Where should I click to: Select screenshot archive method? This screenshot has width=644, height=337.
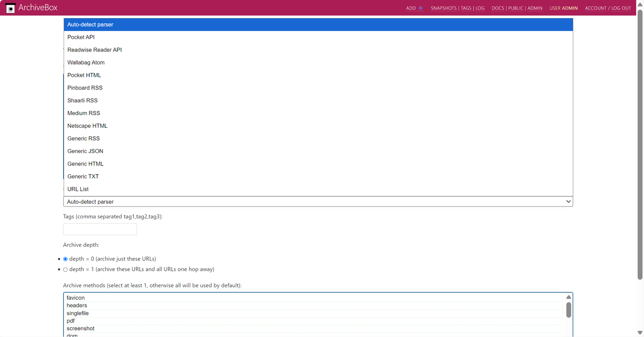(314, 328)
